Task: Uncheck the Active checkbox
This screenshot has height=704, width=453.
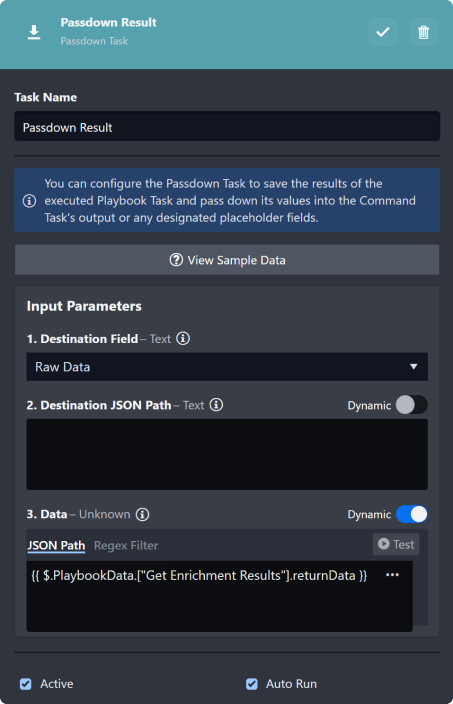Action: (x=26, y=684)
